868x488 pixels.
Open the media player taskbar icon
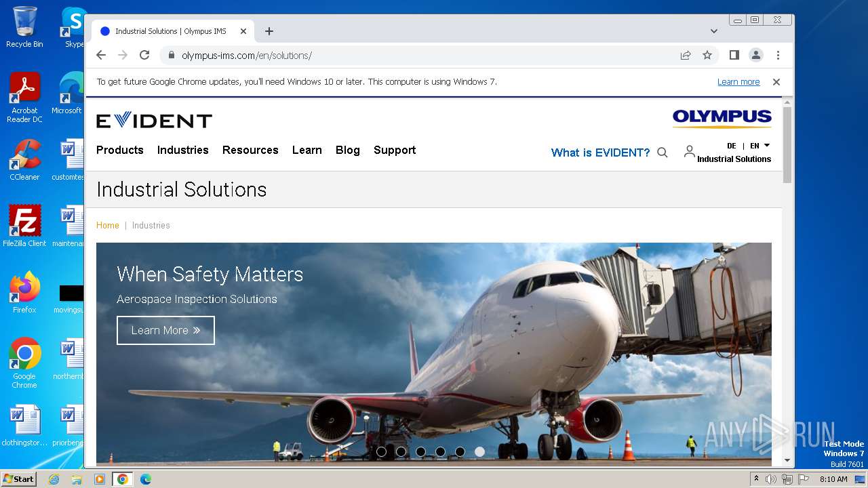100,479
